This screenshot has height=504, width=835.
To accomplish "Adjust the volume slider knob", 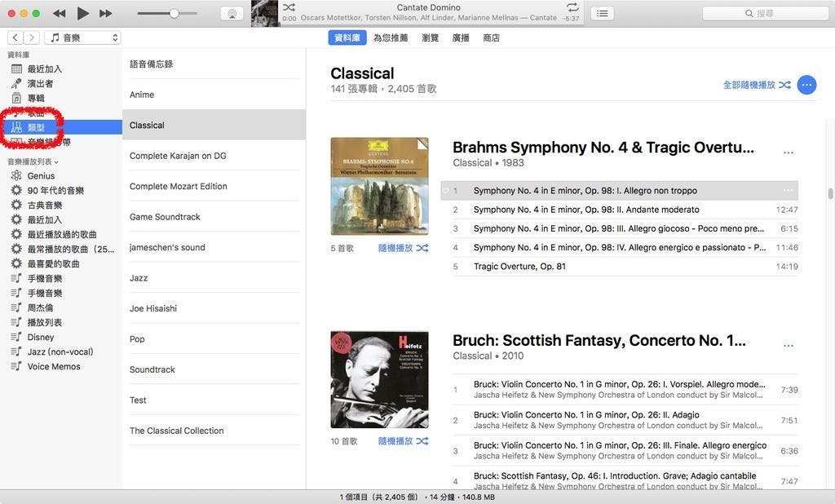I will 174,13.
